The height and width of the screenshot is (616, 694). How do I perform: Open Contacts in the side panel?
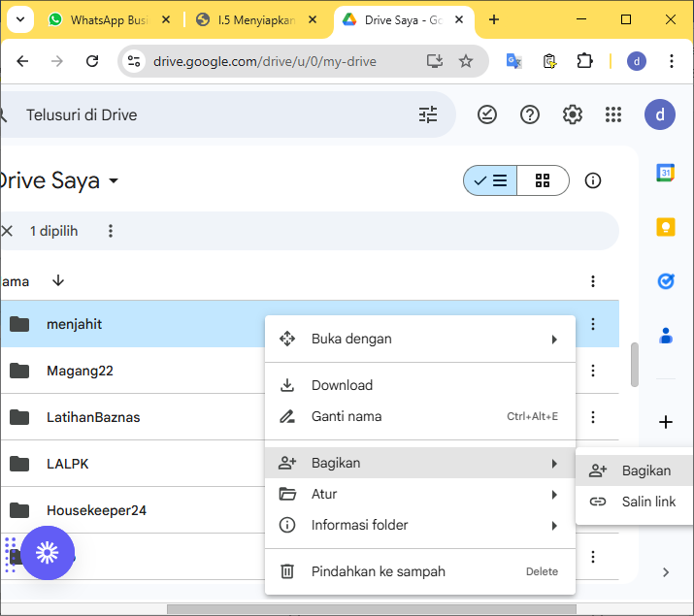click(x=666, y=336)
